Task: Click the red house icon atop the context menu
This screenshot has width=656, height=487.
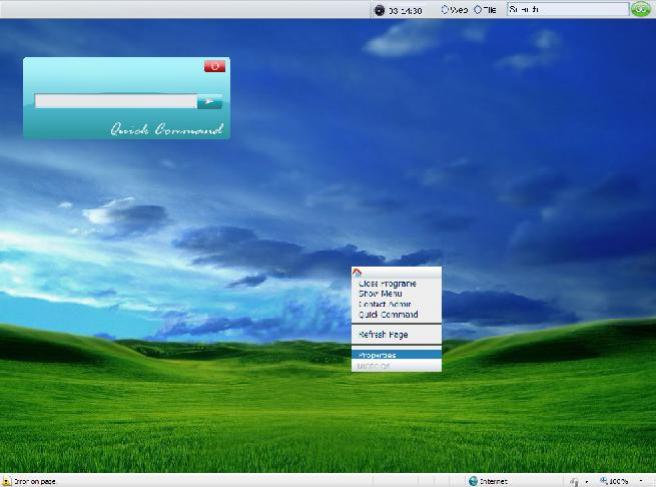Action: click(x=357, y=272)
